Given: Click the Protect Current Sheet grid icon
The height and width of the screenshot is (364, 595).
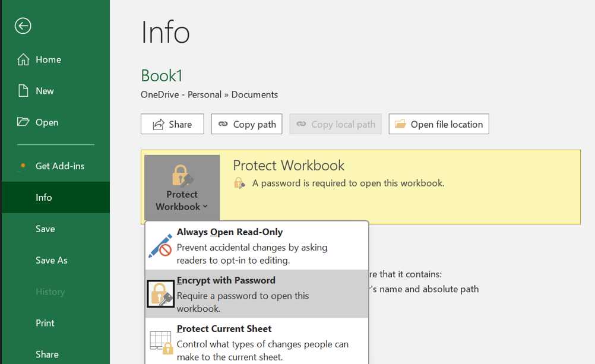Looking at the screenshot, I should coord(160,343).
